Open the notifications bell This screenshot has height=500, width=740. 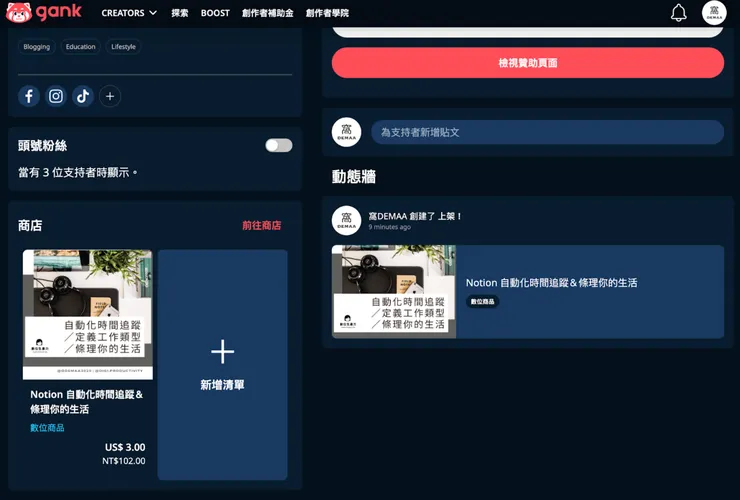coord(679,13)
